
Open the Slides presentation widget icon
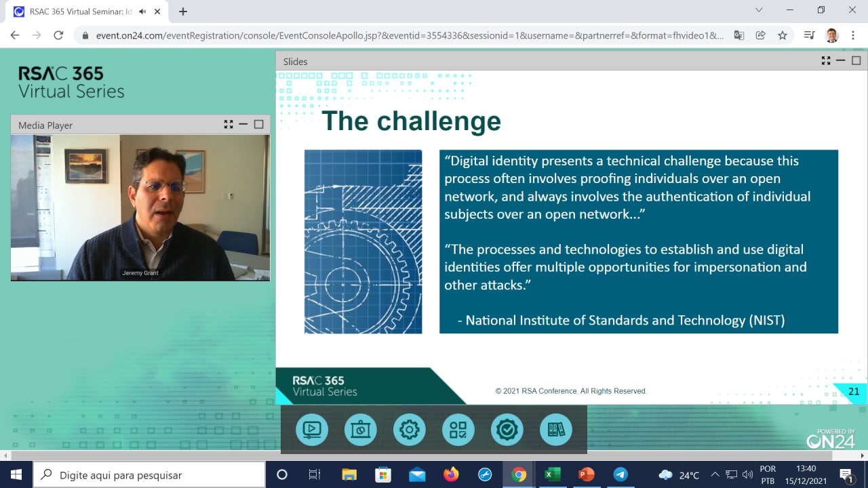coord(361,430)
